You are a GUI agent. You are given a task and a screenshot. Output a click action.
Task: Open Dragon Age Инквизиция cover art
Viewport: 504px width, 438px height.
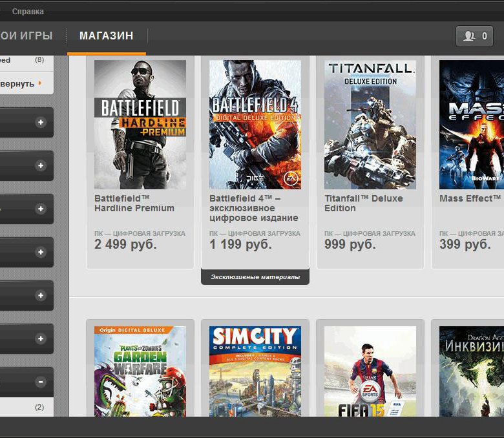click(x=472, y=371)
